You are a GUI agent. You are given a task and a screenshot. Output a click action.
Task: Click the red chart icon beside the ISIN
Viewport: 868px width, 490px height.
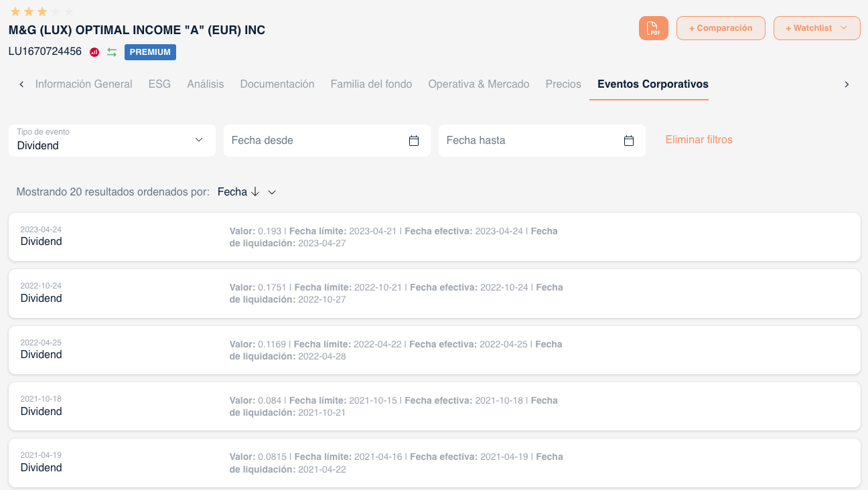click(94, 52)
